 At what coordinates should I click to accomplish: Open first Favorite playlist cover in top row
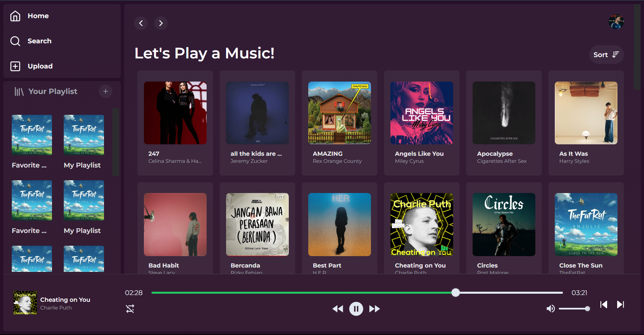click(32, 135)
